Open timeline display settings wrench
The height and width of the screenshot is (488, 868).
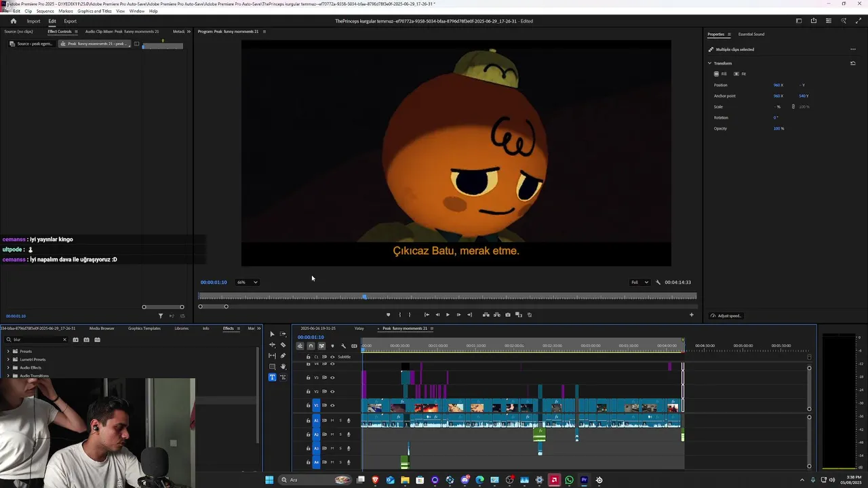pyautogui.click(x=343, y=346)
